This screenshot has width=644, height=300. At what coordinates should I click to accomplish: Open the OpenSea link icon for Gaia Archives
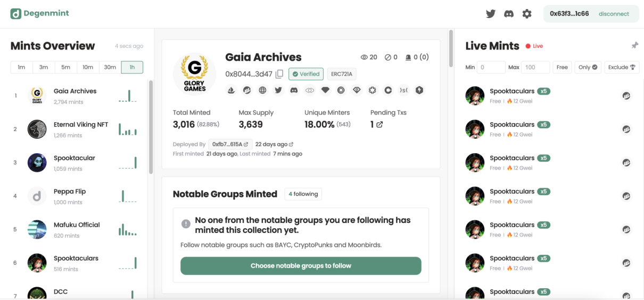click(x=231, y=90)
